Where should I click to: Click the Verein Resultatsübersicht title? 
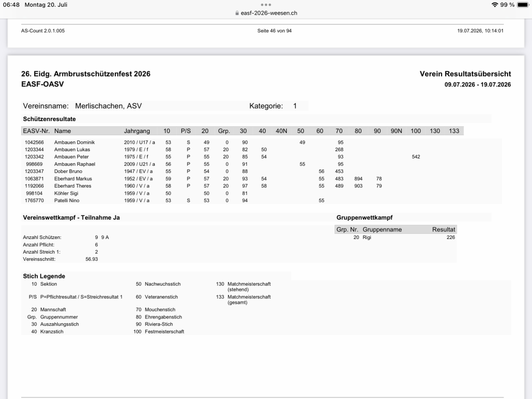tap(465, 74)
